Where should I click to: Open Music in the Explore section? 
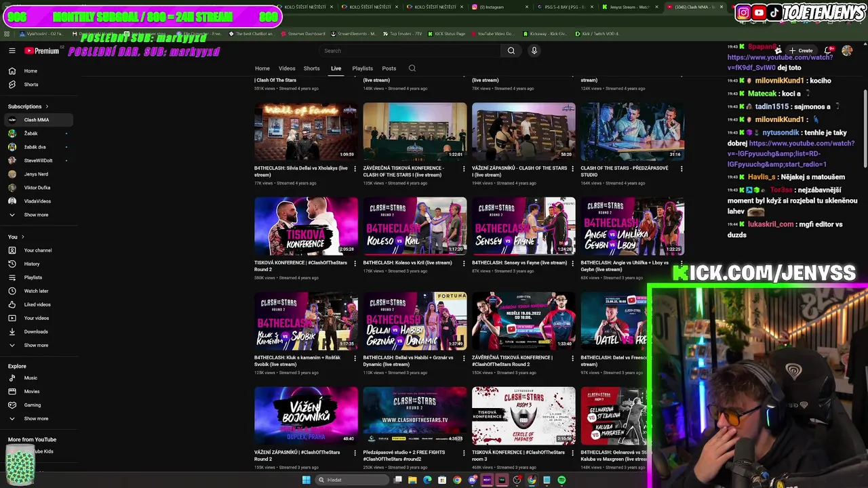click(x=38, y=378)
